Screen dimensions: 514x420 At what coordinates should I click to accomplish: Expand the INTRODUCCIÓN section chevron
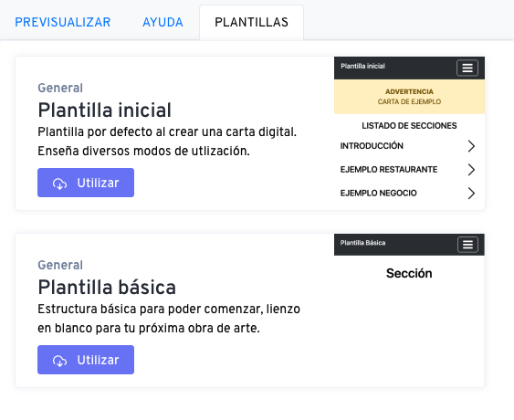click(x=471, y=146)
